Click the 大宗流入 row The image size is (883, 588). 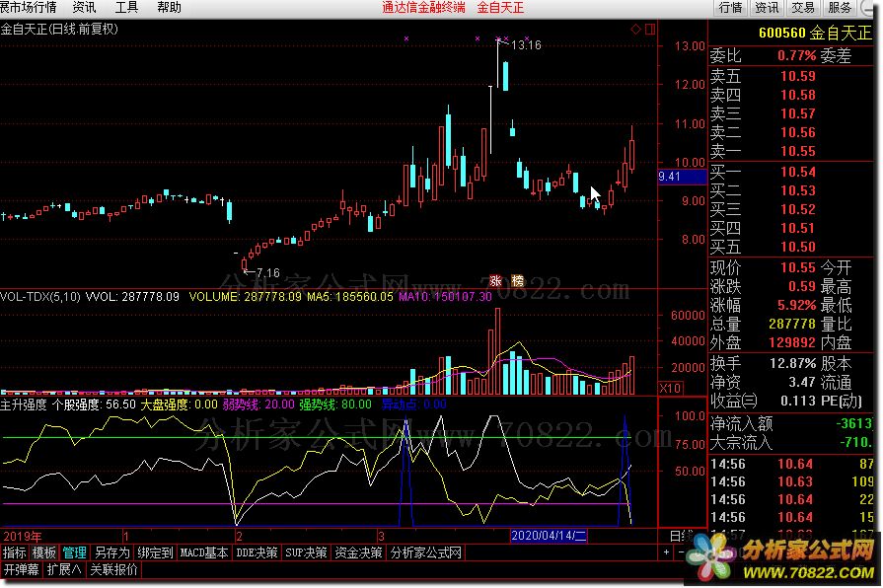[792, 443]
